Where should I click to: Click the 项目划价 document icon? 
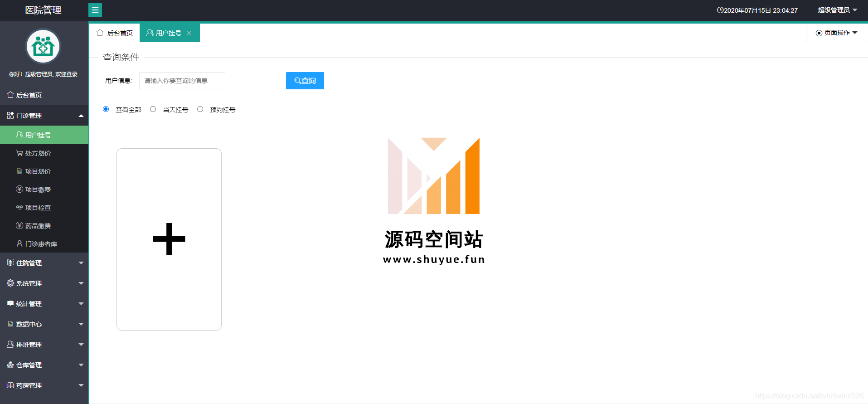(19, 171)
